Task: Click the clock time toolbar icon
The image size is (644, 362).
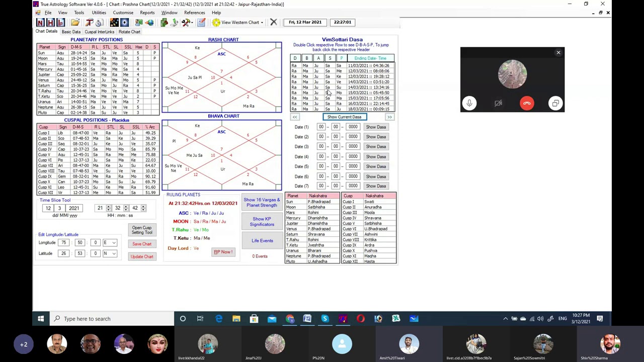Action: pos(100,22)
